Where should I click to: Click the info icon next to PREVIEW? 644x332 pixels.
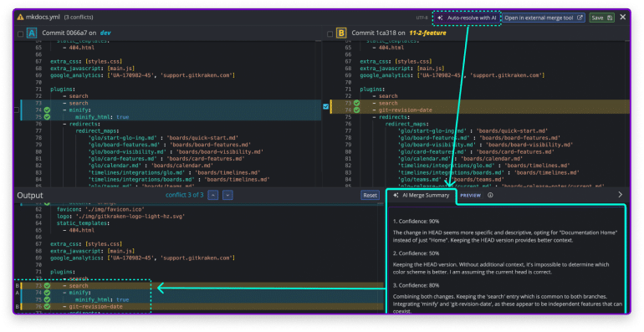(x=490, y=195)
